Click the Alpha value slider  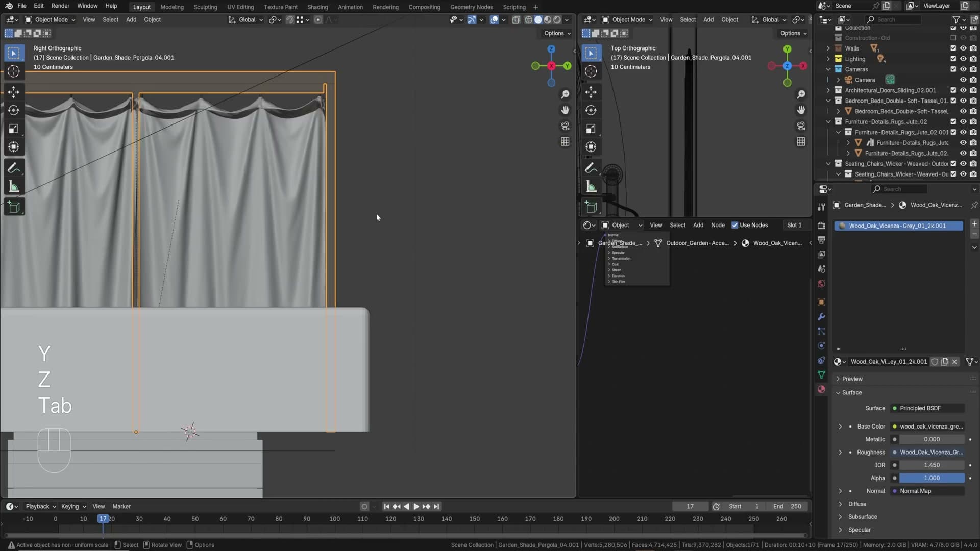point(932,478)
